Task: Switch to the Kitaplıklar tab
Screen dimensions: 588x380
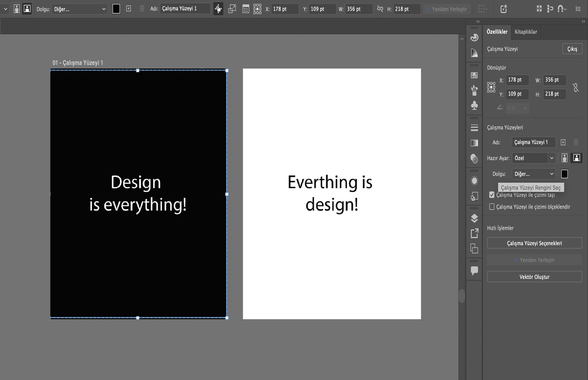Action: coord(526,32)
